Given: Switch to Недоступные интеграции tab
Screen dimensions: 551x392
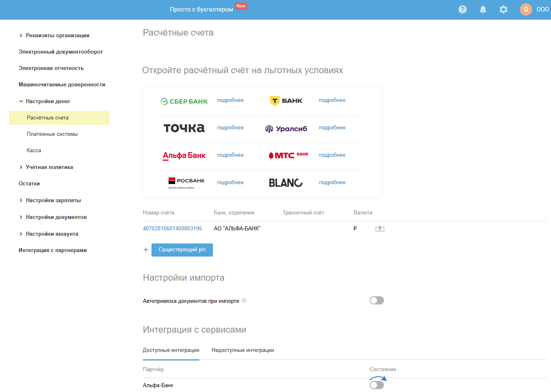Looking at the screenshot, I should pos(243,350).
